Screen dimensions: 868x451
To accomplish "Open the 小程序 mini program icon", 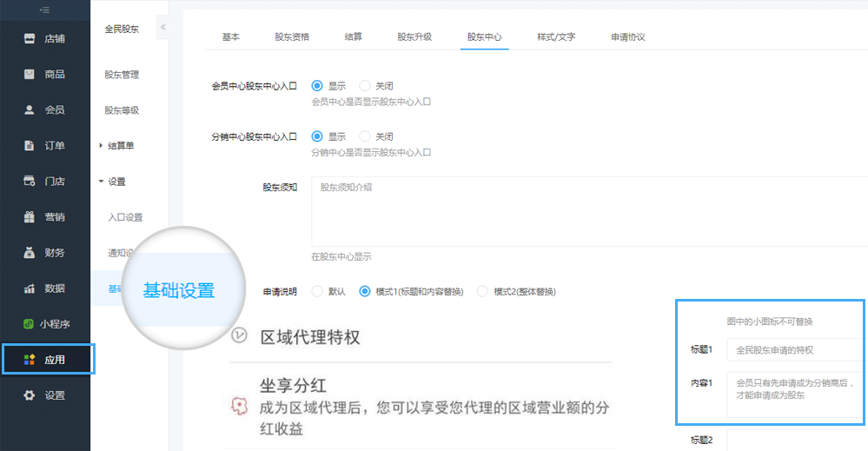I will (30, 324).
